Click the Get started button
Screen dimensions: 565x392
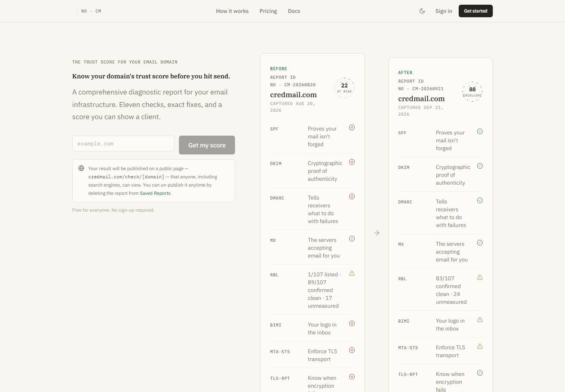tap(476, 11)
